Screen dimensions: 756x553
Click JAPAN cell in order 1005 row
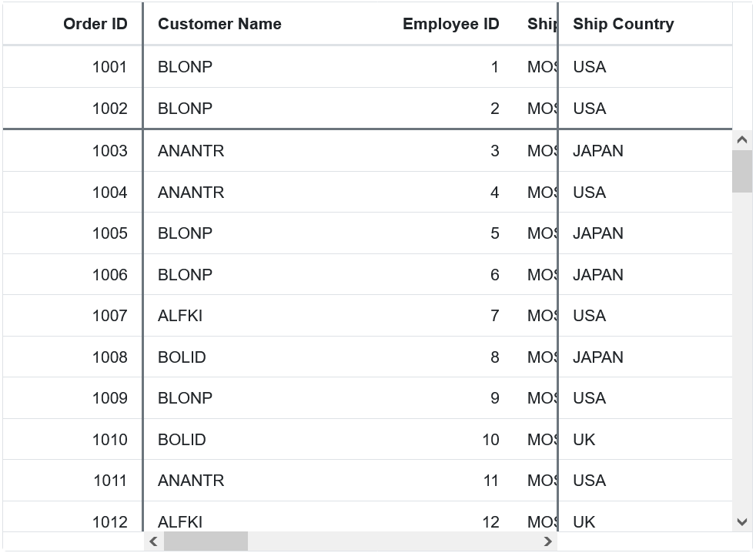tap(597, 233)
